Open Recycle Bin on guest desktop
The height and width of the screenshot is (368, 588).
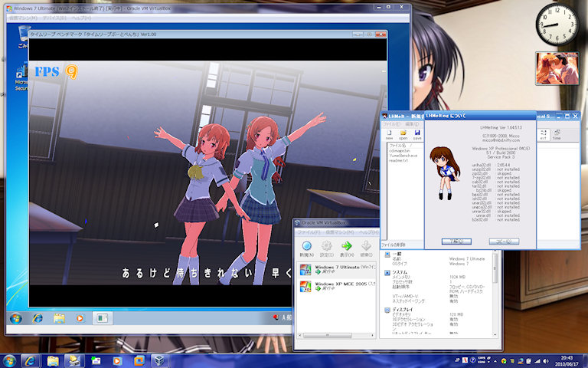[x=24, y=37]
